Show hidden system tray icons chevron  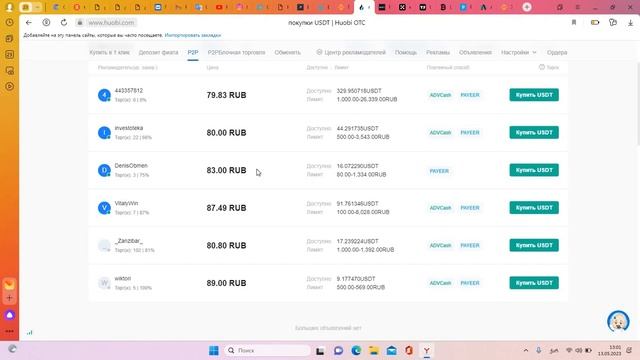click(x=526, y=350)
